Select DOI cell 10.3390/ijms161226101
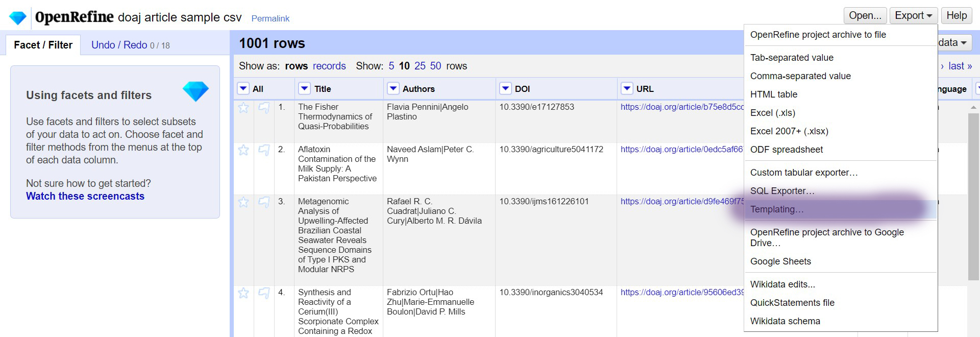Screen dimensions: 980x337 coord(544,201)
